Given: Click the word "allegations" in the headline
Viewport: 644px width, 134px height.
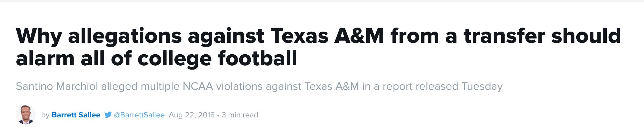Looking at the screenshot, I should tap(125, 37).
